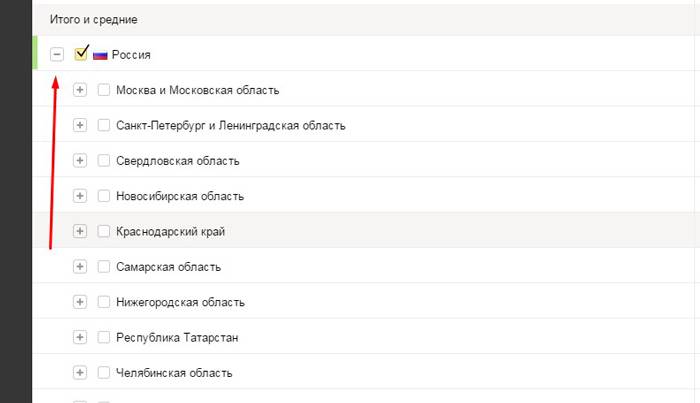Select the Свердловская область checkbox
Viewport: 700px width, 403px height.
coord(104,161)
